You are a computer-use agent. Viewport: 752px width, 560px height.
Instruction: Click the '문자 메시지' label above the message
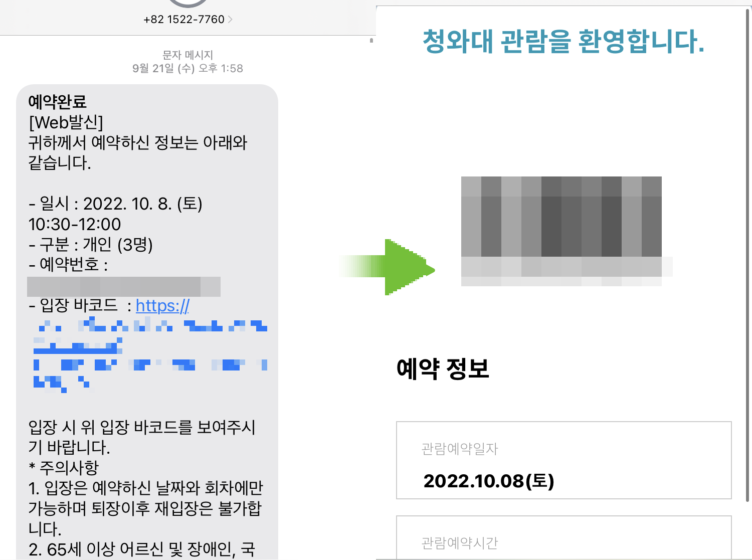click(187, 55)
